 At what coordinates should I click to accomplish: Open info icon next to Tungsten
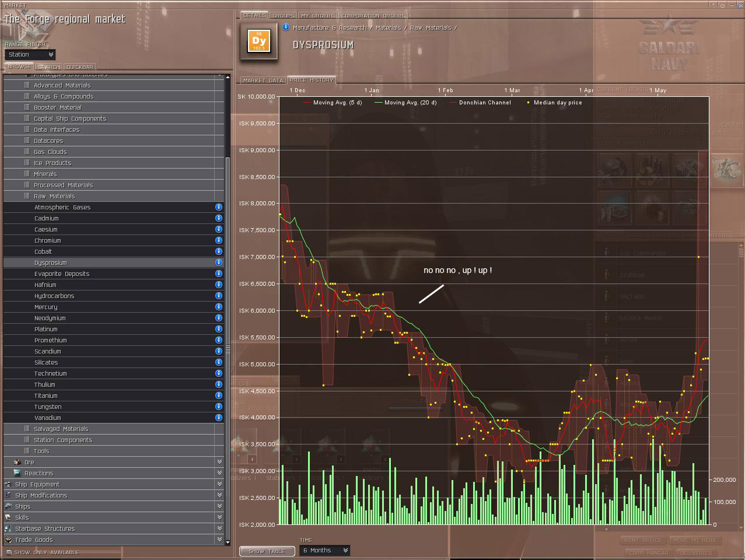(219, 407)
